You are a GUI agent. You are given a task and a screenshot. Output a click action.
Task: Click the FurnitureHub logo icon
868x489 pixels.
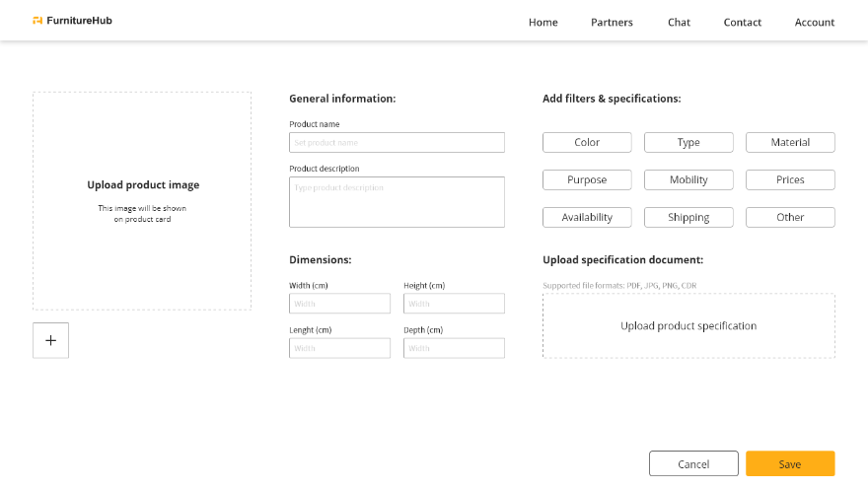point(37,21)
